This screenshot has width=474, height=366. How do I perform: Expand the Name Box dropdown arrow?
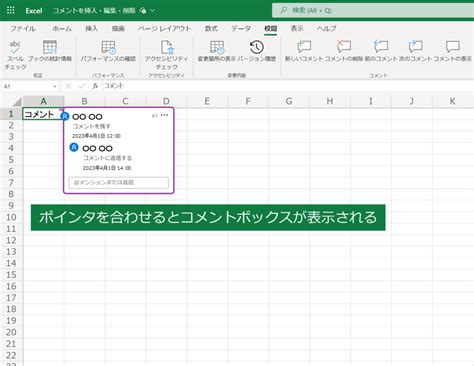(x=55, y=86)
